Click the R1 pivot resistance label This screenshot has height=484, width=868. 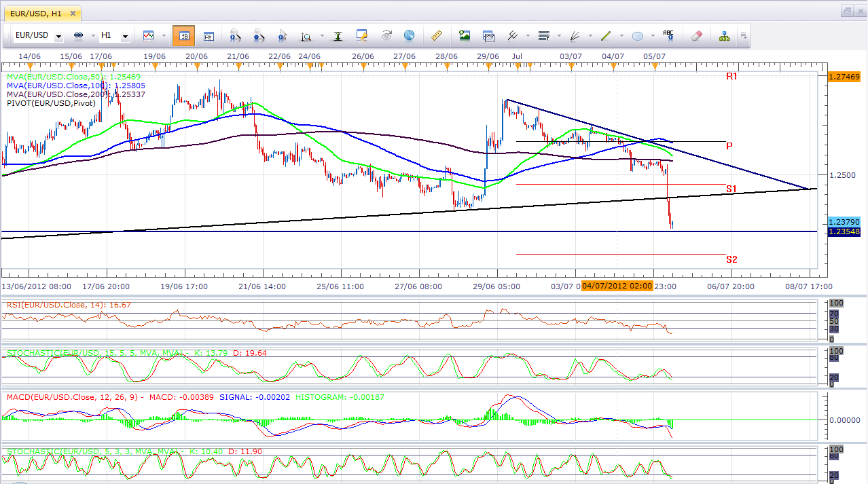click(731, 77)
